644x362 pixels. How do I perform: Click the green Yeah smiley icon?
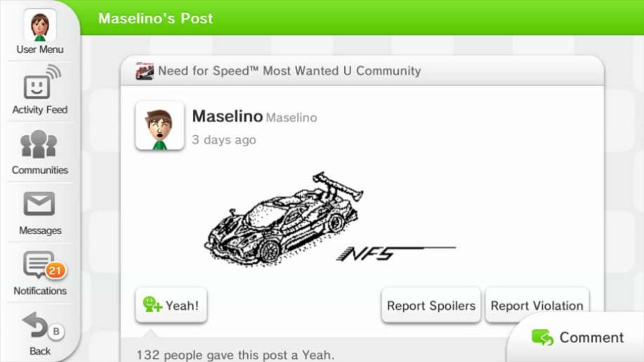[x=152, y=305]
